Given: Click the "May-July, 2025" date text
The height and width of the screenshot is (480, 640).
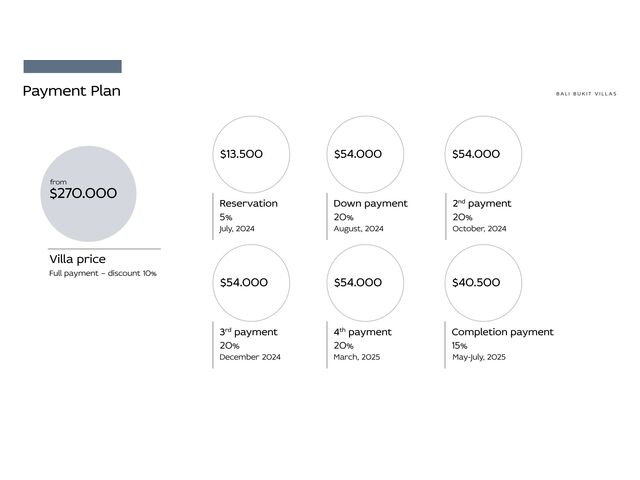Looking at the screenshot, I should click(479, 357).
